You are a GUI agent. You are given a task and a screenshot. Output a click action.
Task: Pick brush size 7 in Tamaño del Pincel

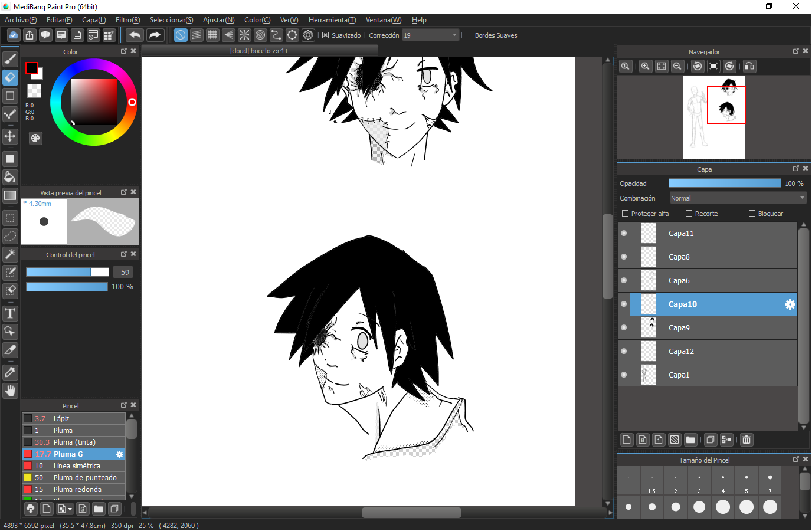coord(770,481)
